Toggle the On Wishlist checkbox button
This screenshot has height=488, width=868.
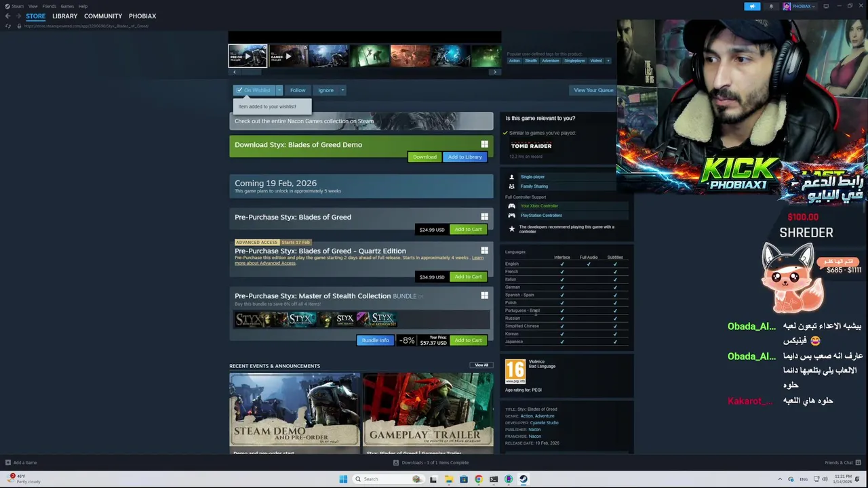254,90
